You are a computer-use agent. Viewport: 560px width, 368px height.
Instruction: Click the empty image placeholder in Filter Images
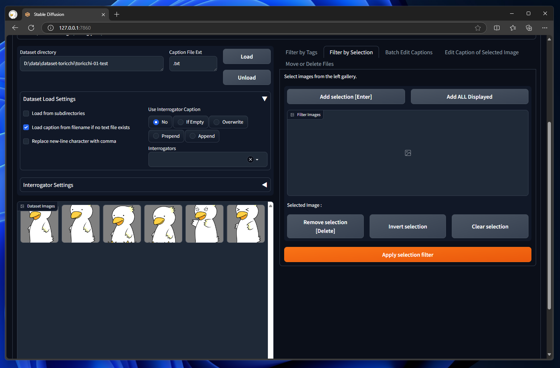[x=408, y=153]
